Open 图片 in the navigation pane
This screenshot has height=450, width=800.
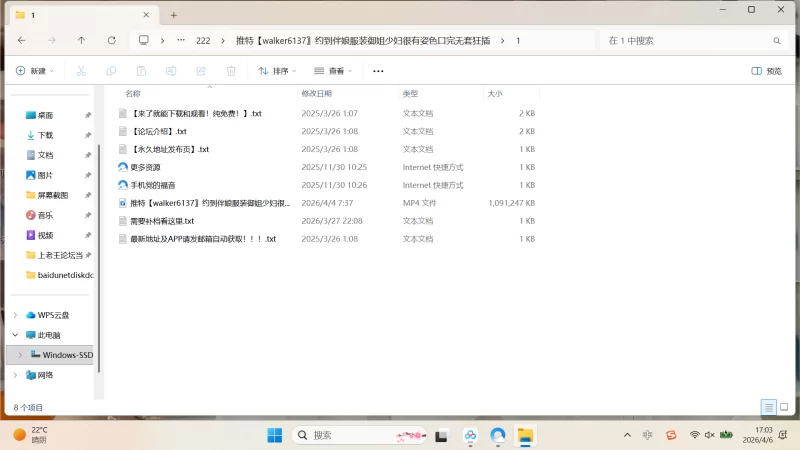point(45,176)
